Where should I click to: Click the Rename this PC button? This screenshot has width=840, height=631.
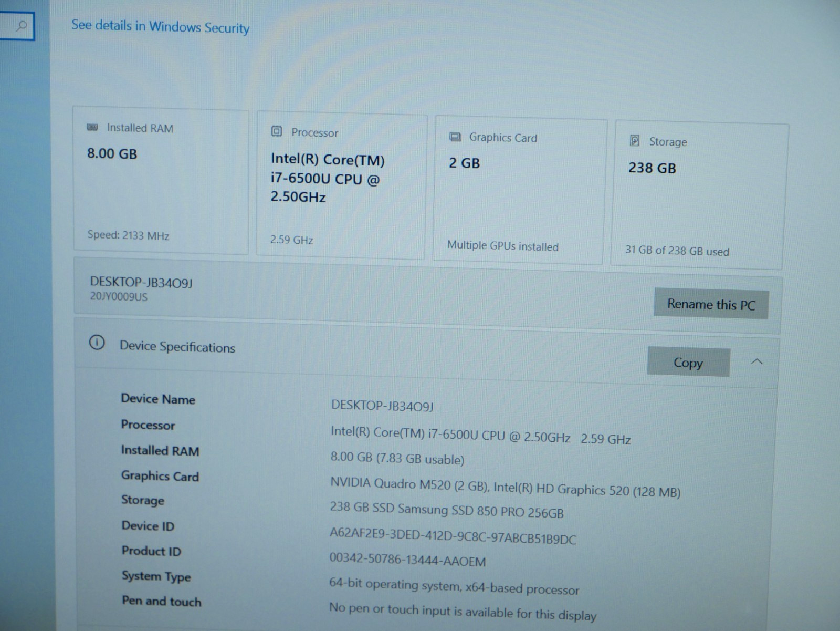711,304
